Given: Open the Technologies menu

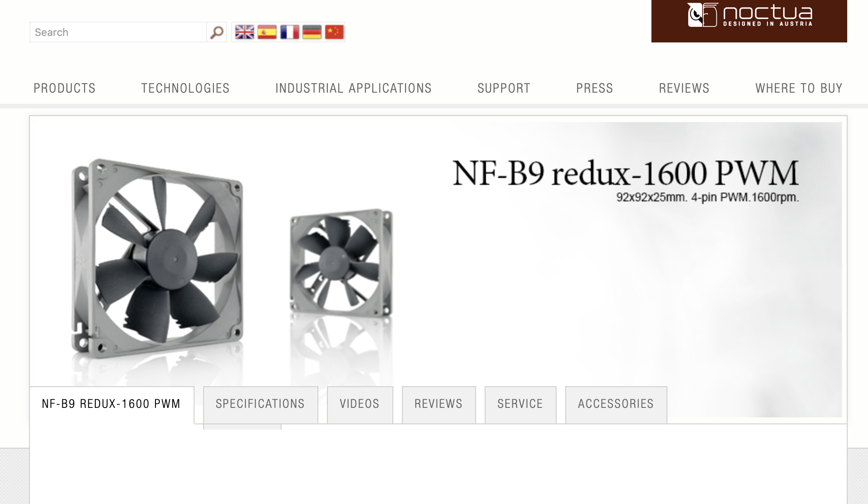Looking at the screenshot, I should point(185,88).
